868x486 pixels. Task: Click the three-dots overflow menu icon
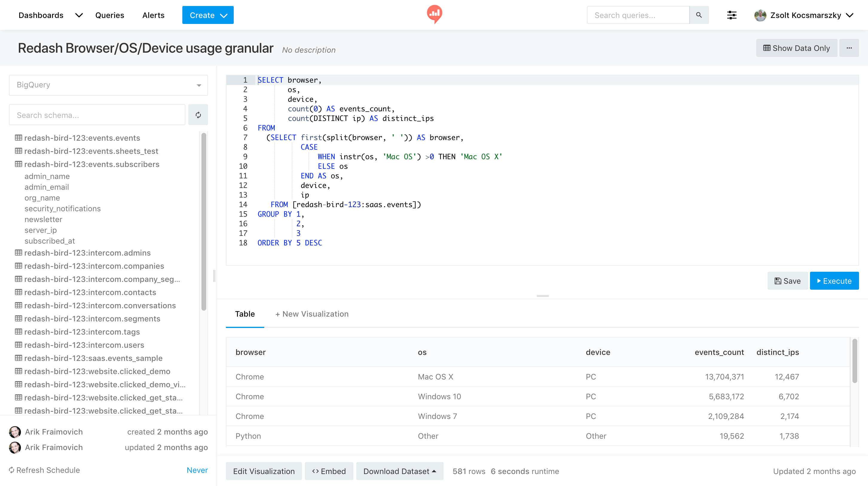click(x=849, y=48)
